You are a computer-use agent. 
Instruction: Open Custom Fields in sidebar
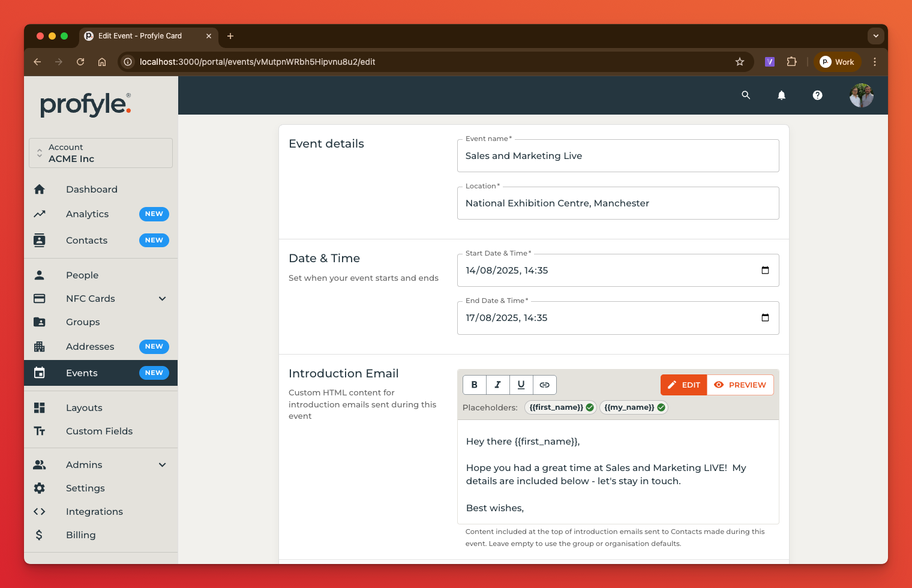pyautogui.click(x=99, y=431)
